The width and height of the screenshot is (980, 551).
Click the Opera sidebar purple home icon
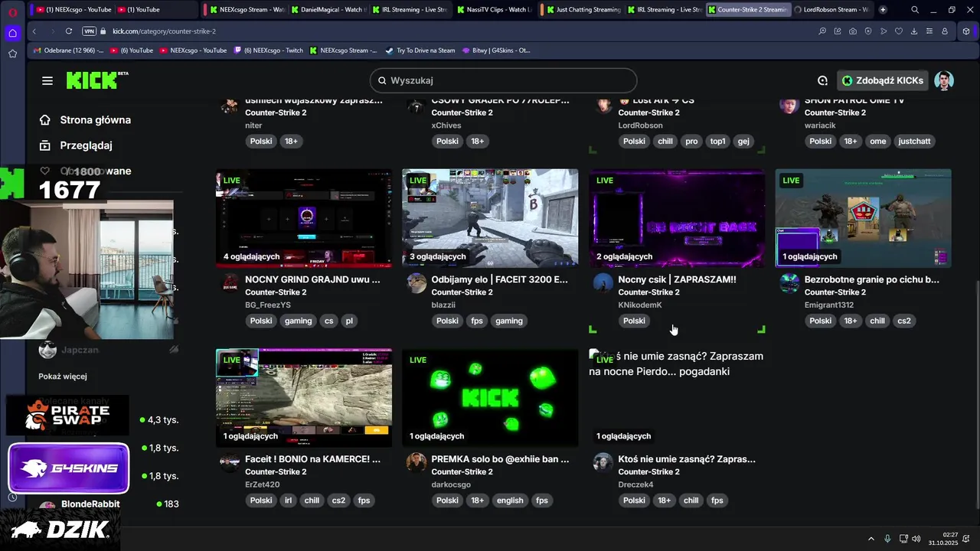point(12,33)
